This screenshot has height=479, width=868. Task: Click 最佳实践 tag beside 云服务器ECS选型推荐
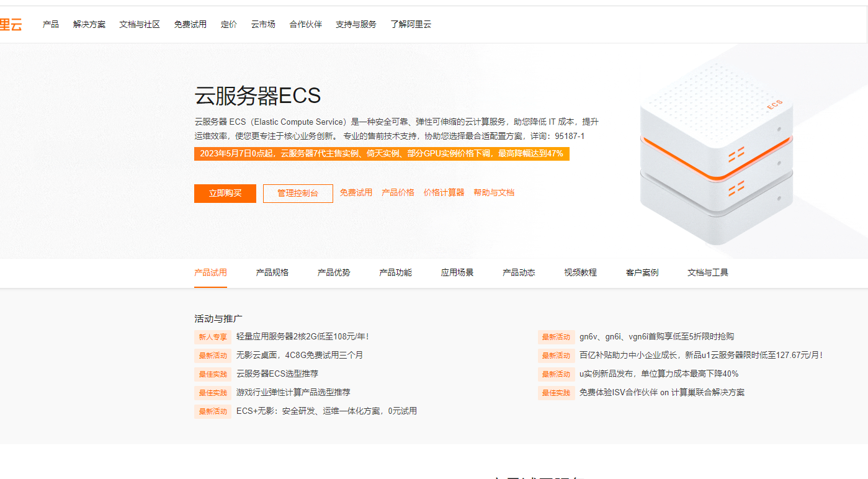tap(213, 375)
